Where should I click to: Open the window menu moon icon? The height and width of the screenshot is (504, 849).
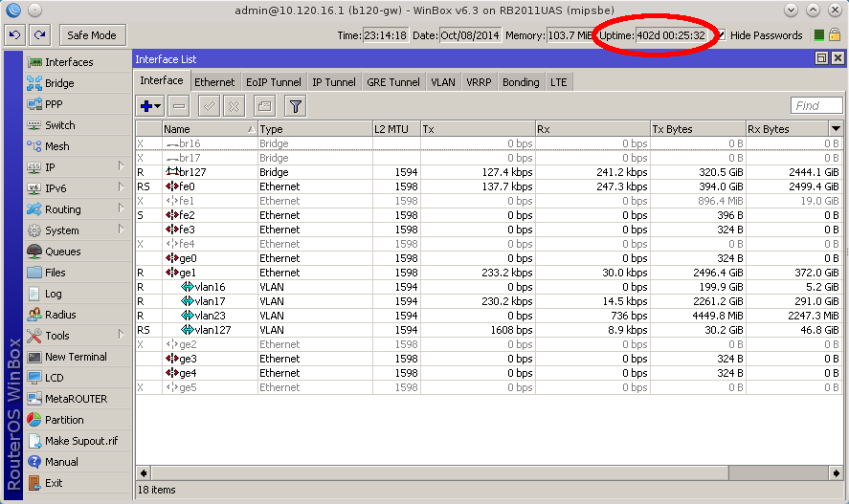tap(13, 10)
